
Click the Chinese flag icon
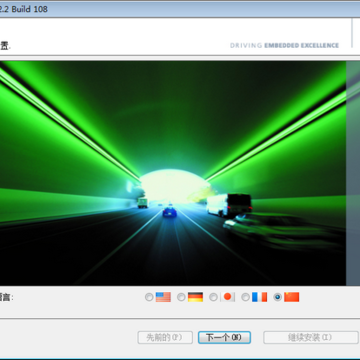[292, 297]
